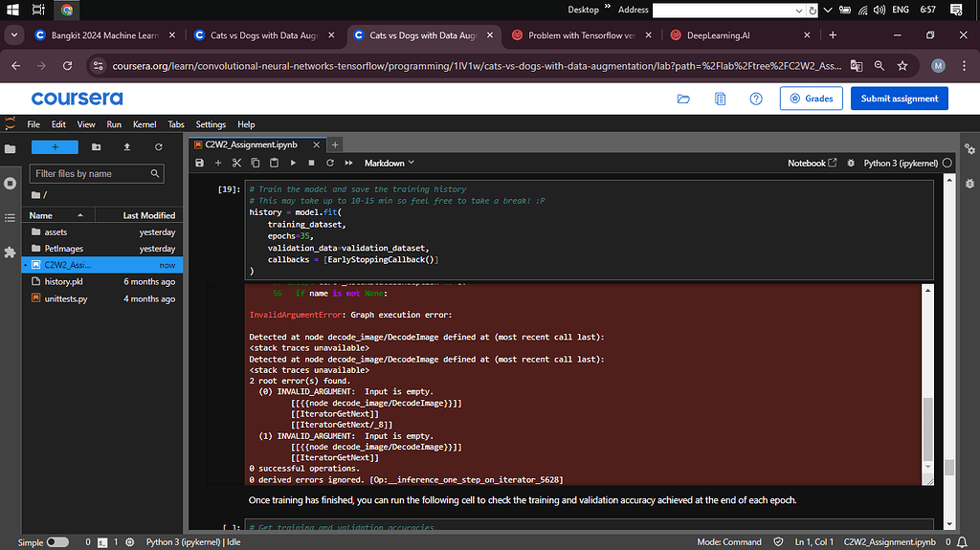Click the upload files icon
Viewport: 980px width, 550px height.
127,147
